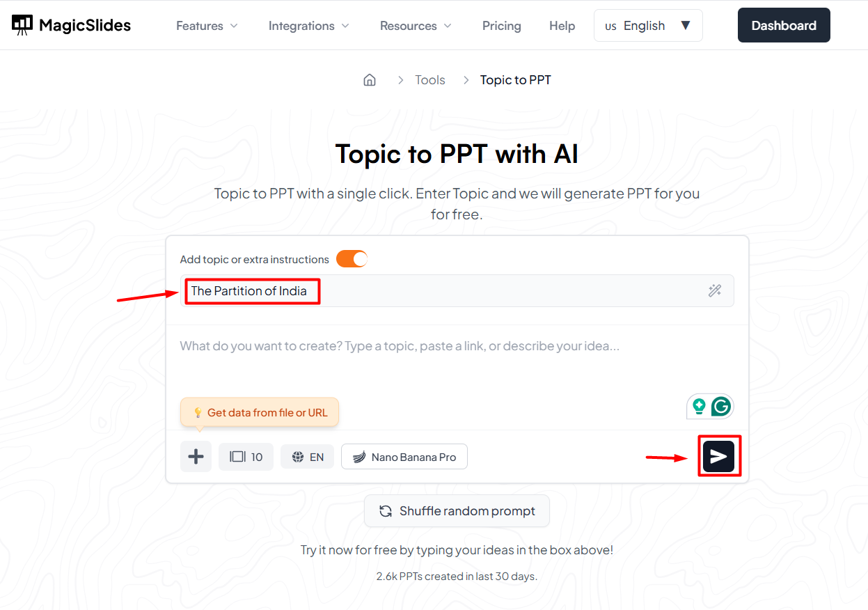Click the MagicSlides logo icon

point(22,26)
